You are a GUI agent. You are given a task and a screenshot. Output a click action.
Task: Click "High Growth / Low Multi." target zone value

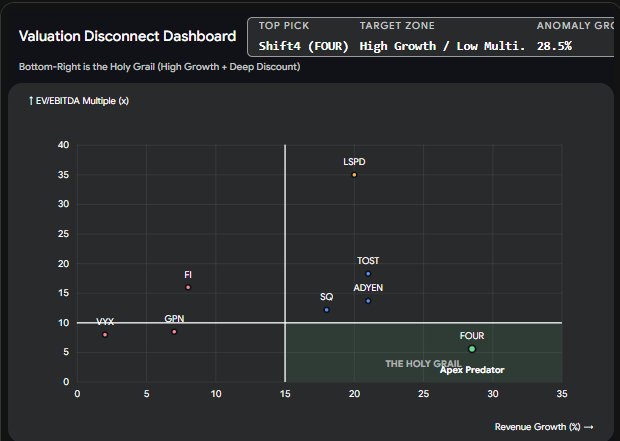(442, 46)
